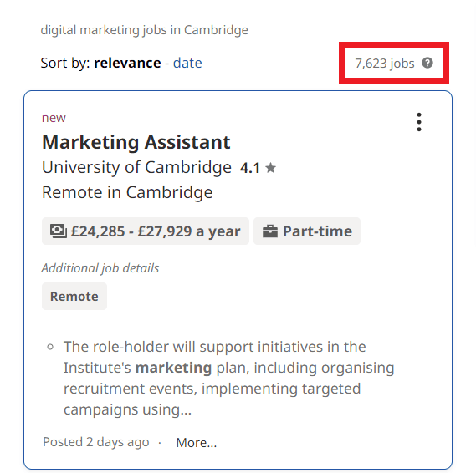Image resolution: width=476 pixels, height=473 pixels.
Task: Select the salary £24,285 - £27,929 tag
Action: coord(146,231)
